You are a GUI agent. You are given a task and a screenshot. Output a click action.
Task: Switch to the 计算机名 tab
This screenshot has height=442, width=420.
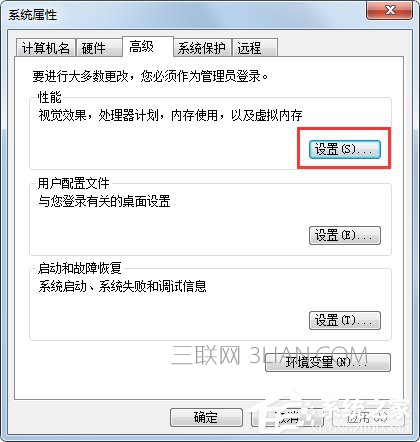(x=46, y=48)
